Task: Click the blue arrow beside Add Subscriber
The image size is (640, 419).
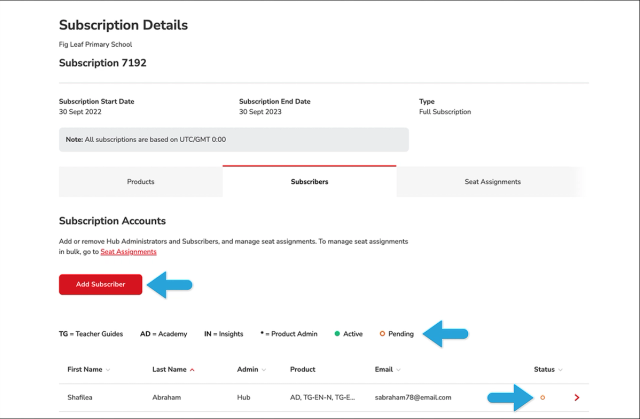Action: (x=169, y=285)
